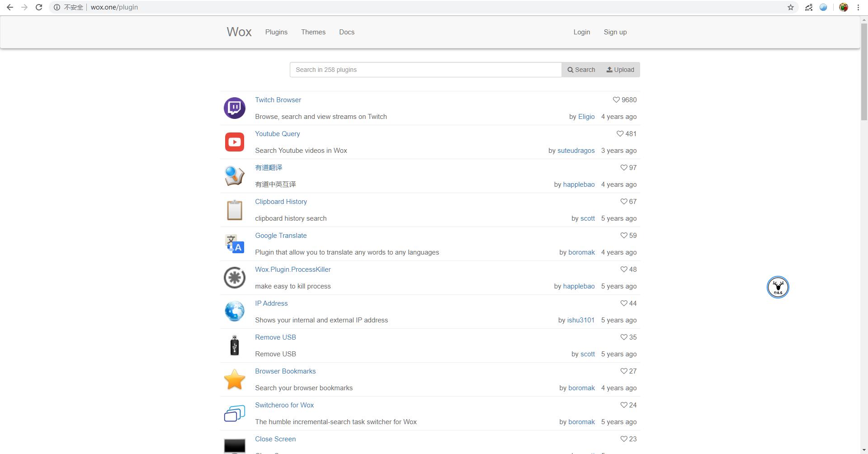Click the Remove USB drive icon
Image resolution: width=868 pixels, height=454 pixels.
point(235,345)
